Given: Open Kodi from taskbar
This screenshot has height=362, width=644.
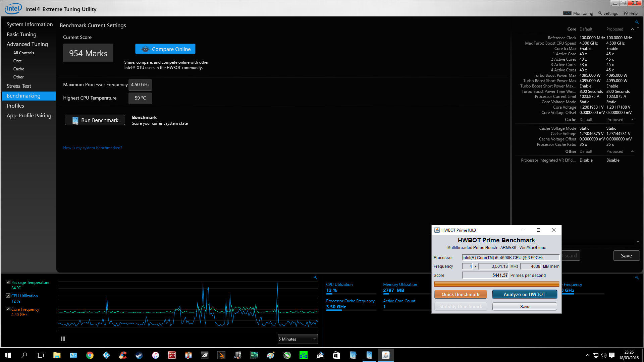Looking at the screenshot, I should [x=106, y=355].
